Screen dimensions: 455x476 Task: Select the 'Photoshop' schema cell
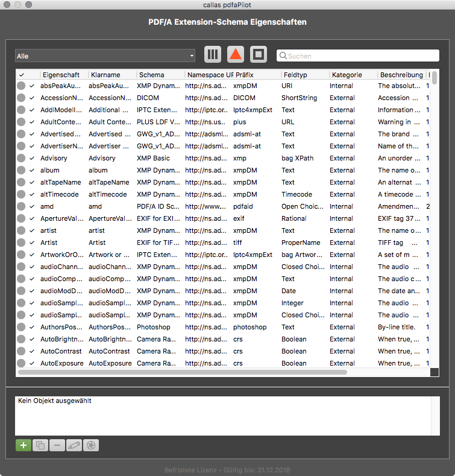click(154, 327)
